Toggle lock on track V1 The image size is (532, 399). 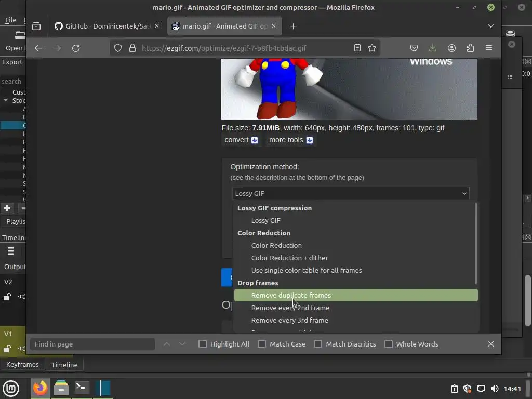tap(7, 349)
